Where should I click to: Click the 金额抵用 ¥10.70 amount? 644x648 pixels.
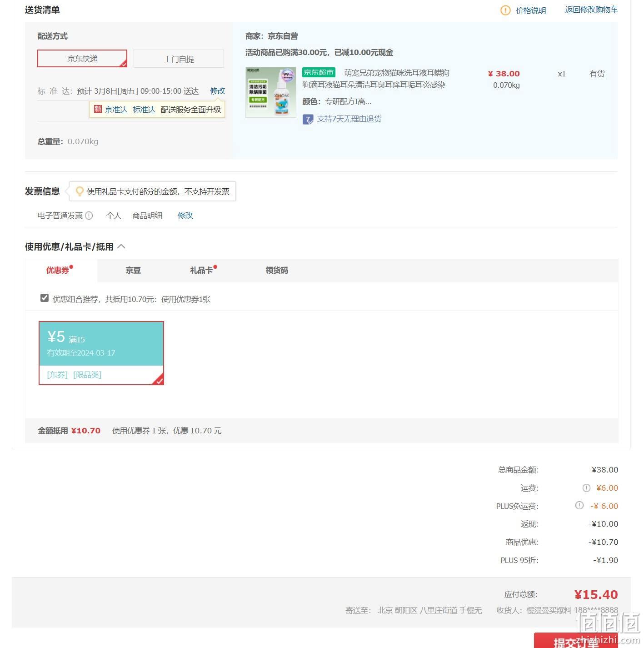tap(86, 431)
